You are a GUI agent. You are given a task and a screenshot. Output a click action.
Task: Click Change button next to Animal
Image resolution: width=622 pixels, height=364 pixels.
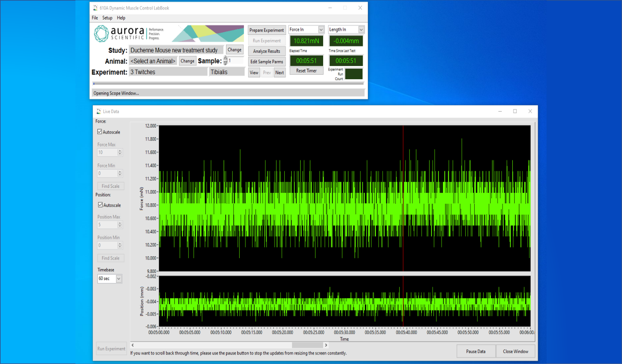(188, 61)
